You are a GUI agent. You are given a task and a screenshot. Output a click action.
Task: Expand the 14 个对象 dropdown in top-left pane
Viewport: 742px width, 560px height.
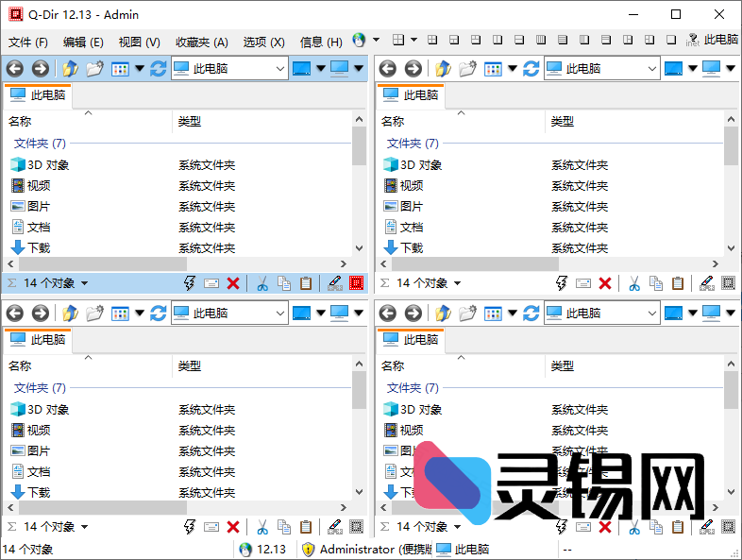pos(84,283)
